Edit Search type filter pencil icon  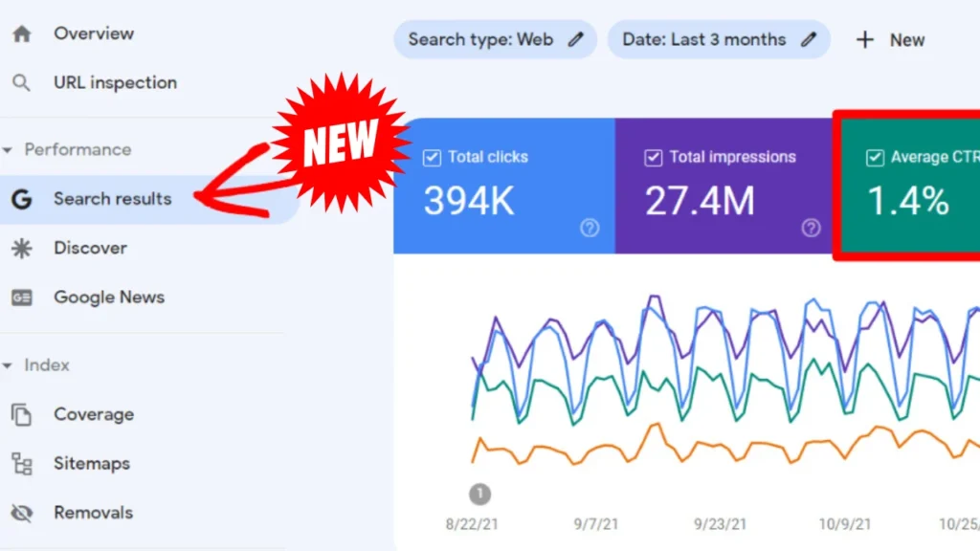pyautogui.click(x=575, y=39)
